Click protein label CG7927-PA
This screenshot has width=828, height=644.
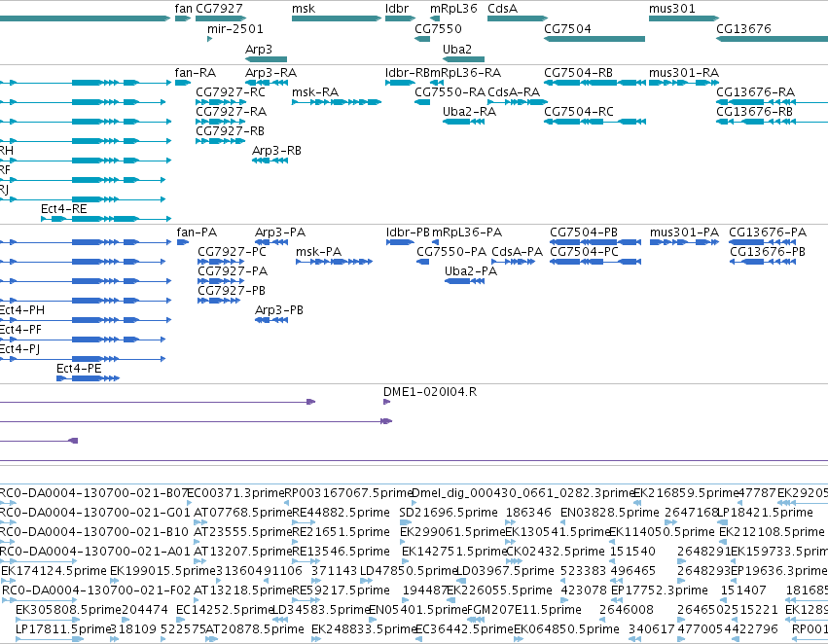tap(233, 270)
